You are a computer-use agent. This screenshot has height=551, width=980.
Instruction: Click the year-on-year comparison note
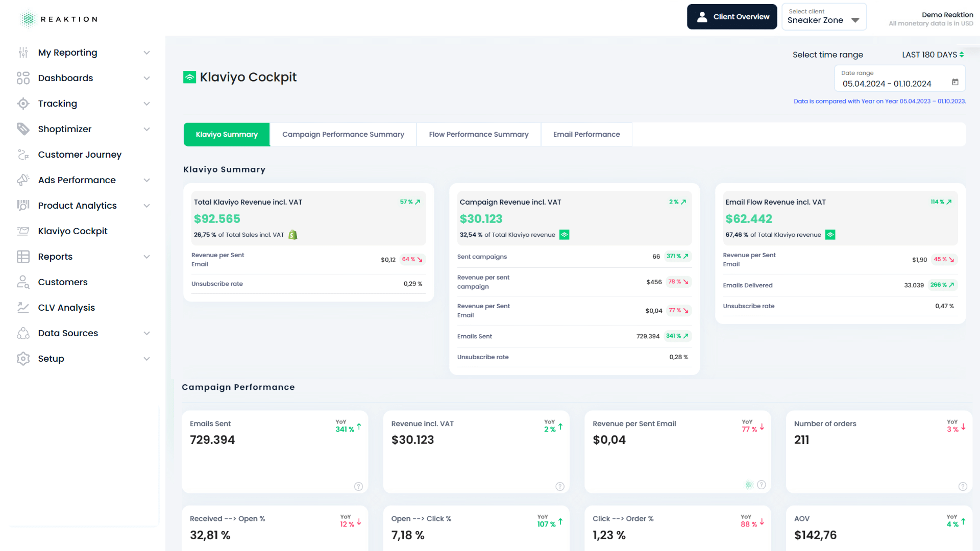click(879, 101)
